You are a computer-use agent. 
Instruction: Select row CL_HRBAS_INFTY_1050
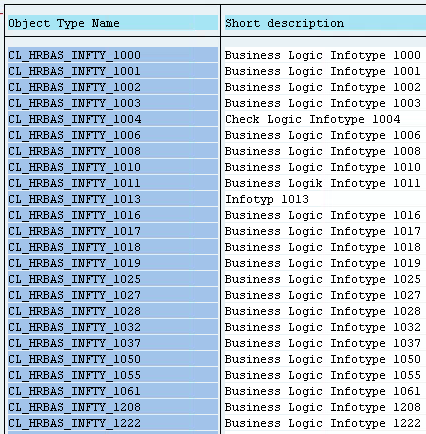click(113, 359)
